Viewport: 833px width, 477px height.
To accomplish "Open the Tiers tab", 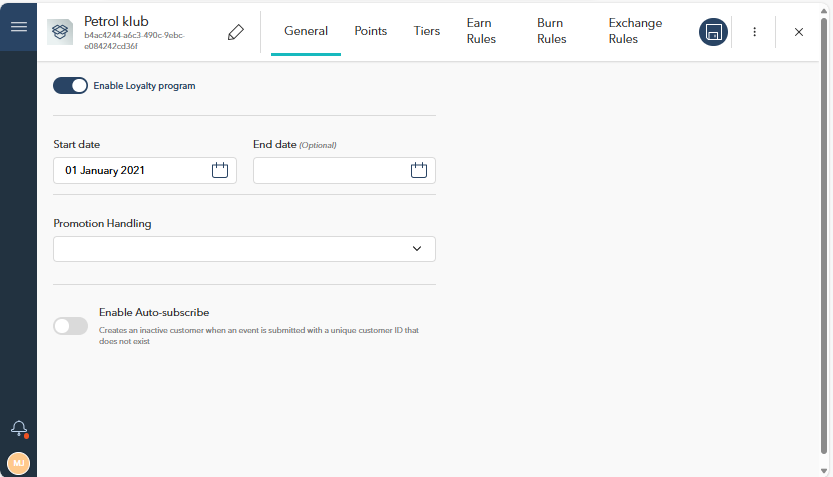I will pyautogui.click(x=427, y=31).
